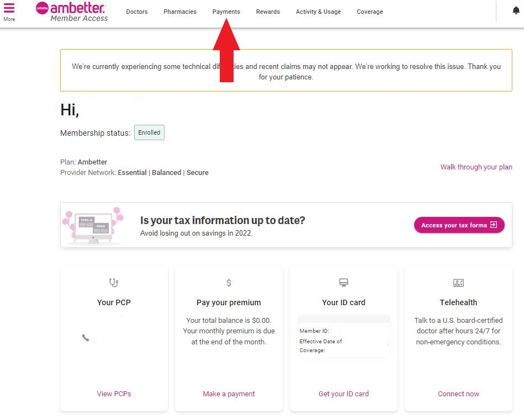The image size is (524, 420).
Task: Click the 'Your PCP' card title
Action: tap(114, 302)
